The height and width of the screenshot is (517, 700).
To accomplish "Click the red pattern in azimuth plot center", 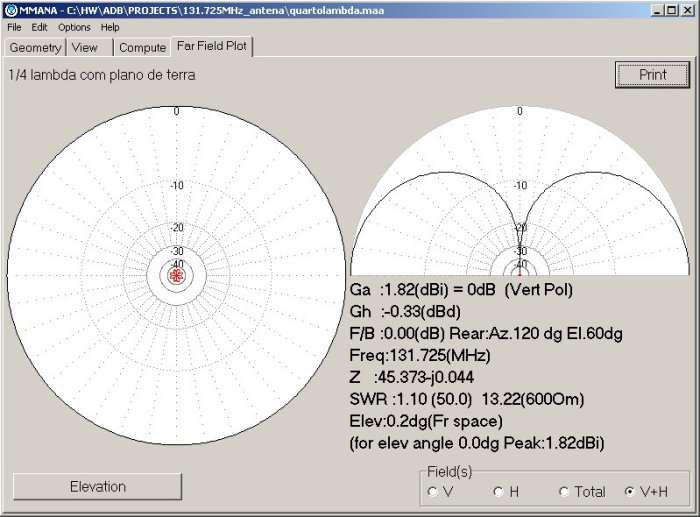I will pyautogui.click(x=176, y=275).
